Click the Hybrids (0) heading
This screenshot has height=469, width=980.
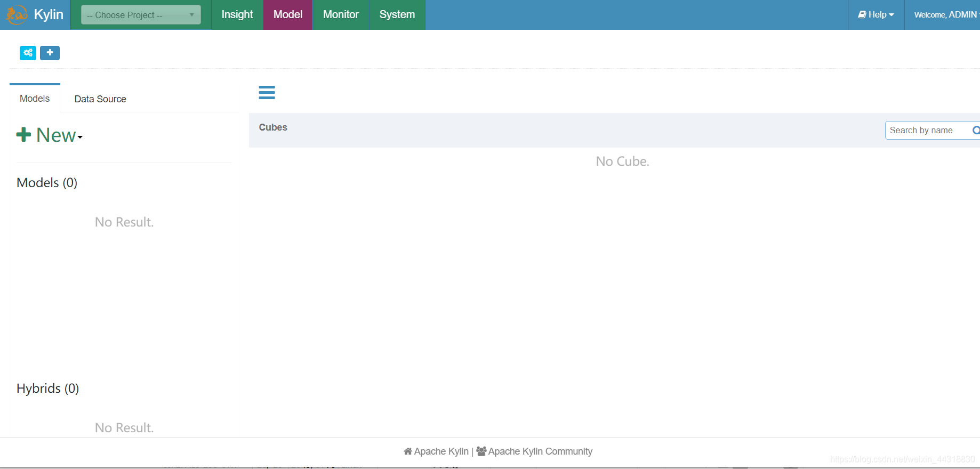point(48,389)
